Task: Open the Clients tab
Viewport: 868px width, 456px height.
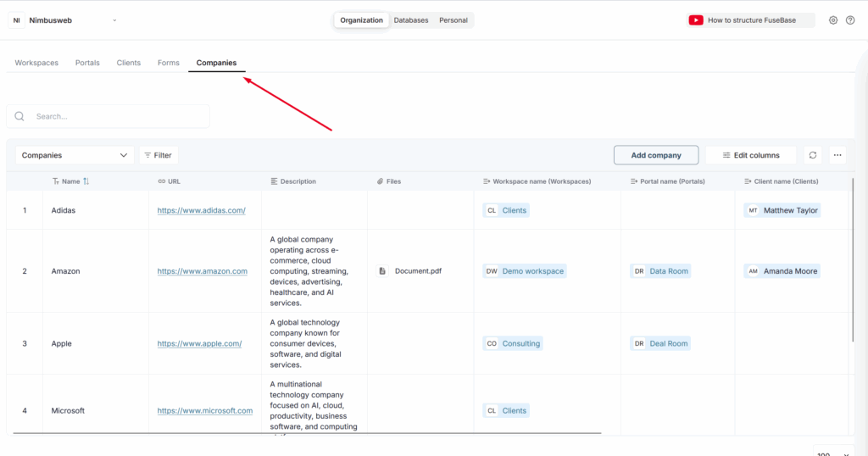Action: (x=129, y=63)
